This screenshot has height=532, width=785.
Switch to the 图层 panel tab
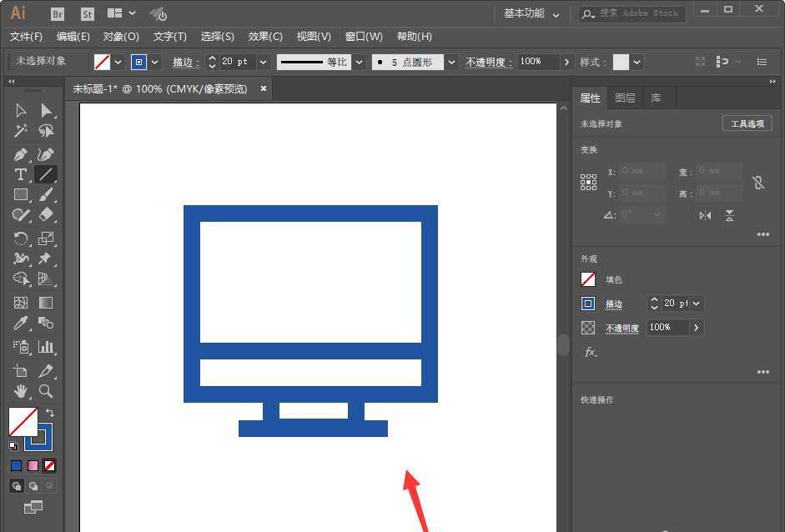625,98
